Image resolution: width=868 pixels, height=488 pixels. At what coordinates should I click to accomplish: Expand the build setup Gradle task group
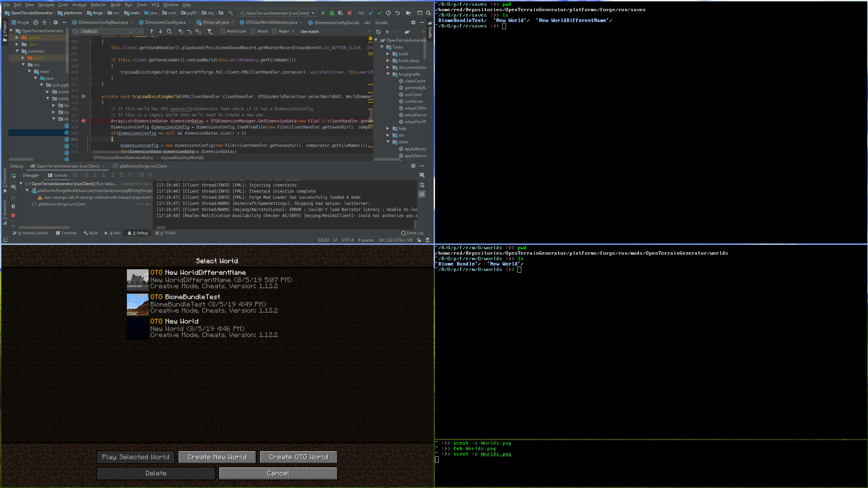coord(388,60)
